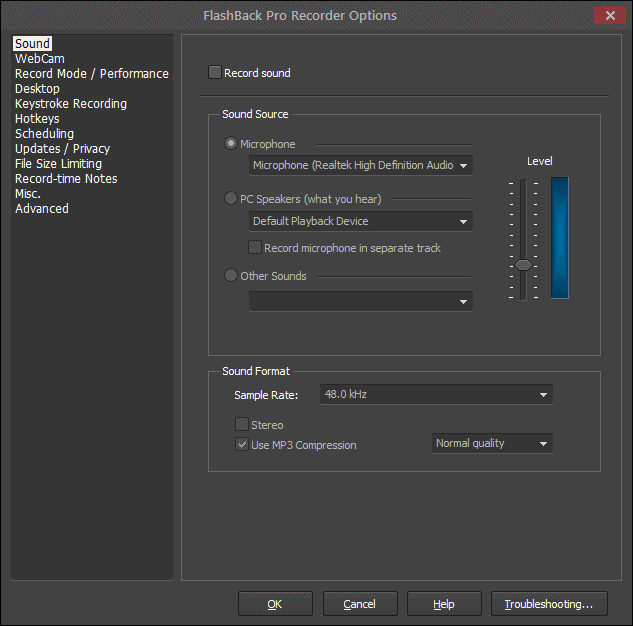Expand the empty Other Sounds dropdown
Image resolution: width=633 pixels, height=626 pixels.
pyautogui.click(x=361, y=301)
